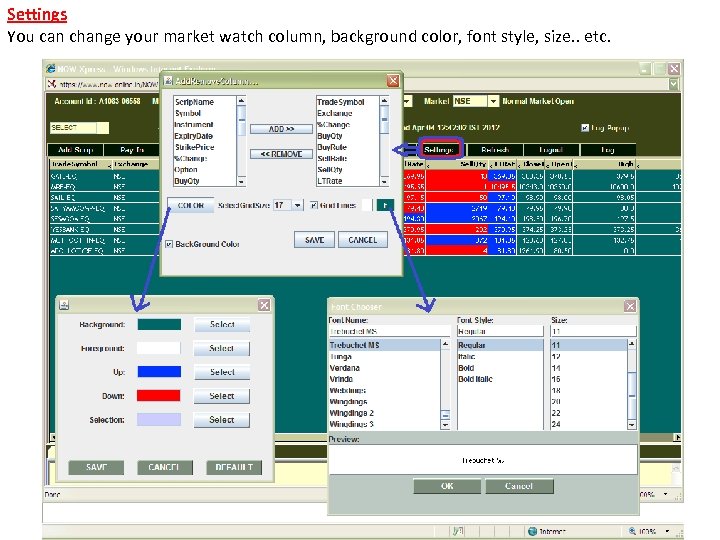Click CANCEL in Add/Remove Column dialog
Image resolution: width=720 pixels, height=540 pixels.
click(x=363, y=240)
